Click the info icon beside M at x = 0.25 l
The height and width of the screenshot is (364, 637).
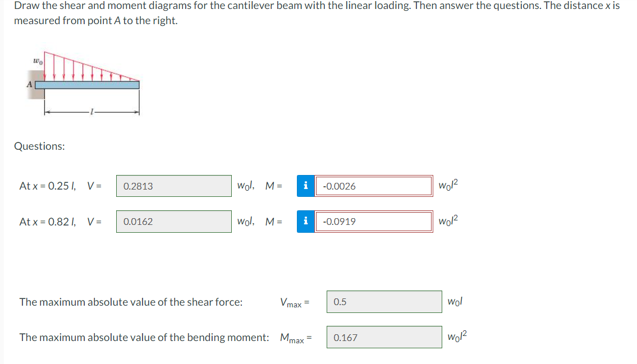pos(306,186)
